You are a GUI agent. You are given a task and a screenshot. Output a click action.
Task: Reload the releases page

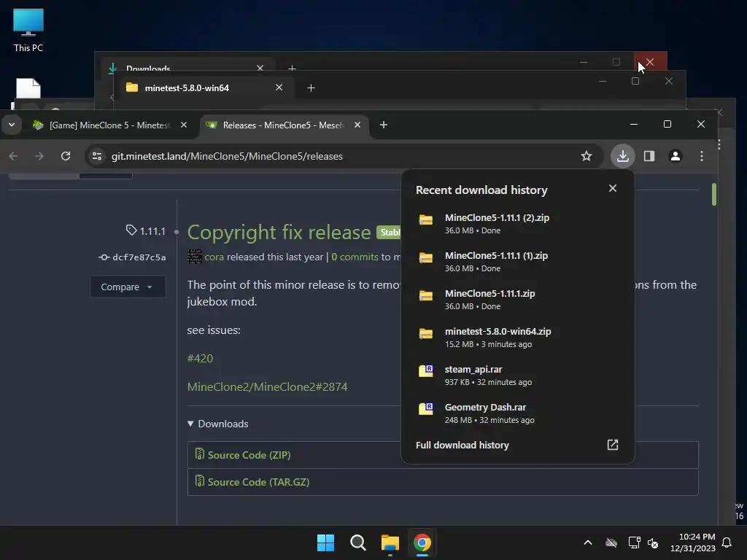[66, 156]
